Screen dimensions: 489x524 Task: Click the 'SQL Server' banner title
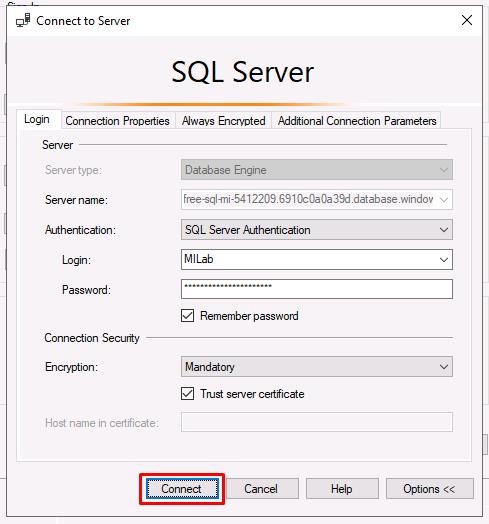pos(243,72)
